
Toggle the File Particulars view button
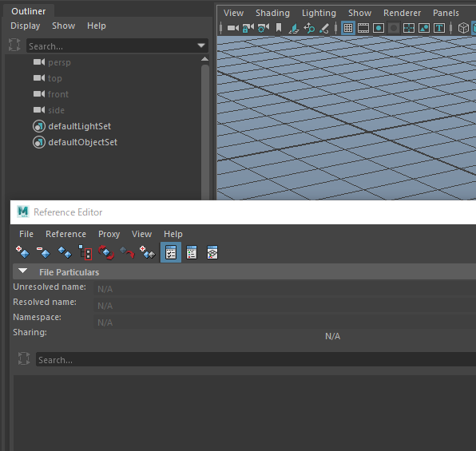[171, 252]
